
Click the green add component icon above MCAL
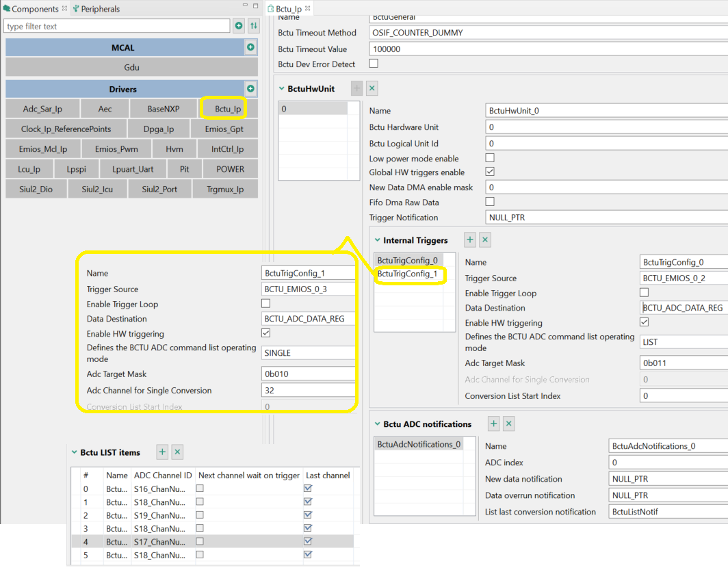coord(250,47)
